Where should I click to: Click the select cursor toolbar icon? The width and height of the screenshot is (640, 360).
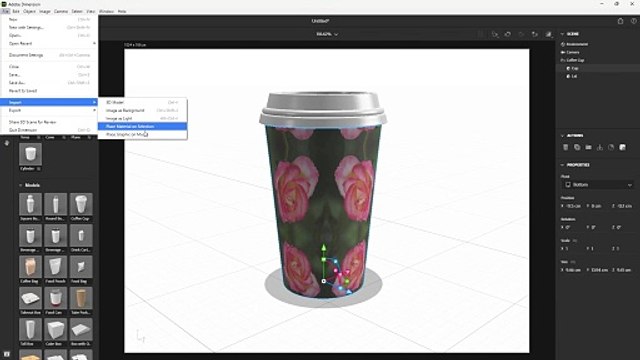495,34
